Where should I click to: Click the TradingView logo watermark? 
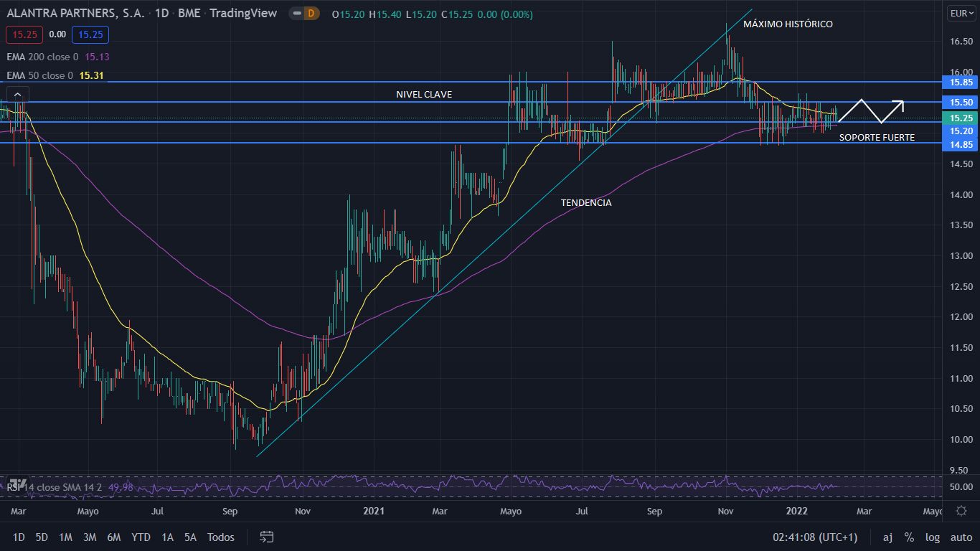click(18, 484)
